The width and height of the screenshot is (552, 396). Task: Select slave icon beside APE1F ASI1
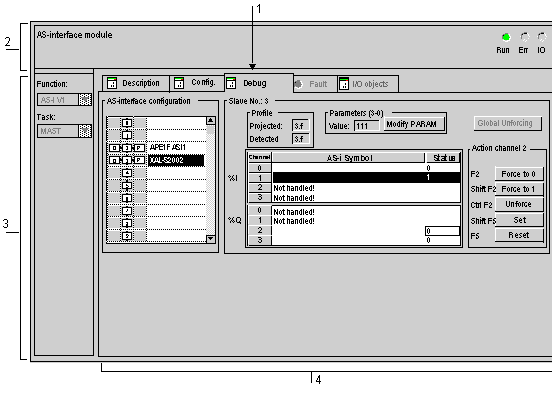pyautogui.click(x=127, y=148)
